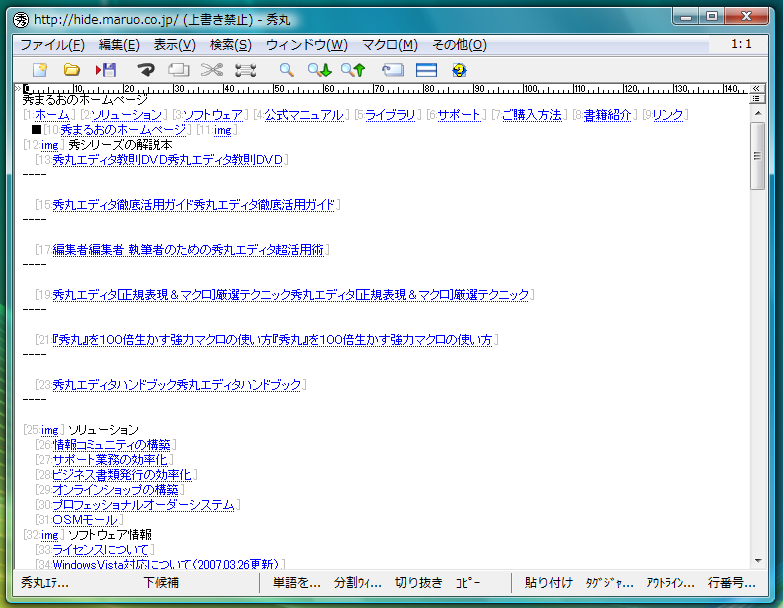Screen dimensions: 783x608
Task: Click the small arrow at the ruler's left end
Action: click(x=18, y=88)
